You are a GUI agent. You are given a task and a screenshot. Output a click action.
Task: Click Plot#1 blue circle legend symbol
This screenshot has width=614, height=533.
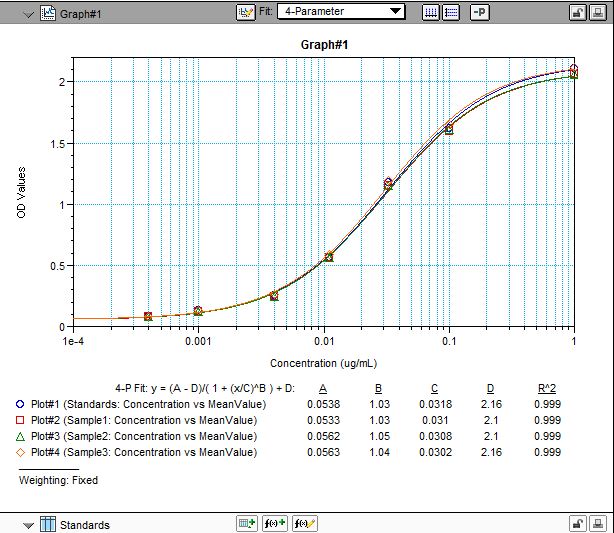point(20,404)
